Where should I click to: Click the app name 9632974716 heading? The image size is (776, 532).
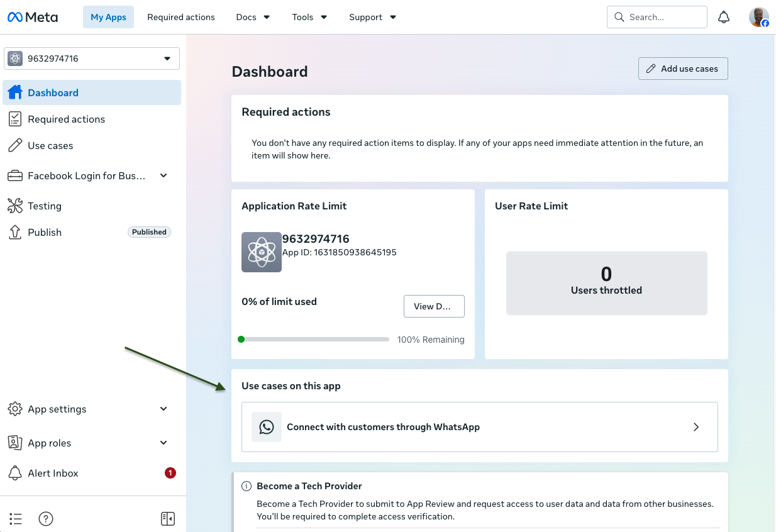pos(316,239)
